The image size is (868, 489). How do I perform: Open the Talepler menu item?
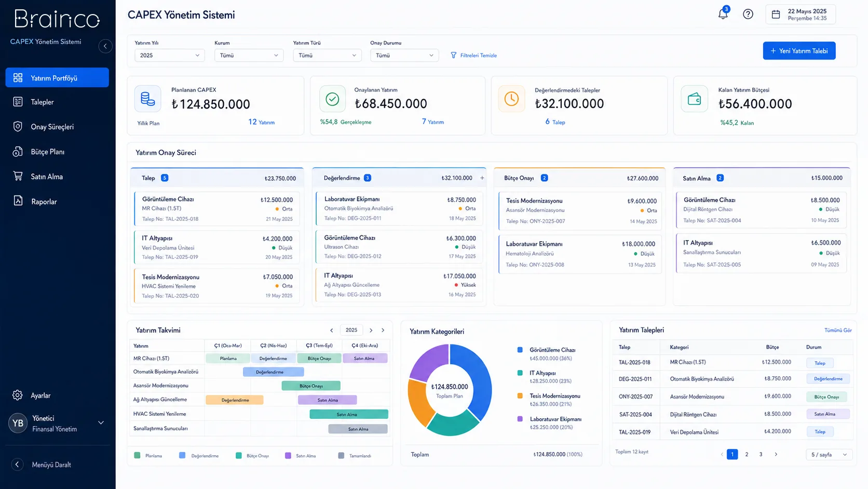pos(57,102)
